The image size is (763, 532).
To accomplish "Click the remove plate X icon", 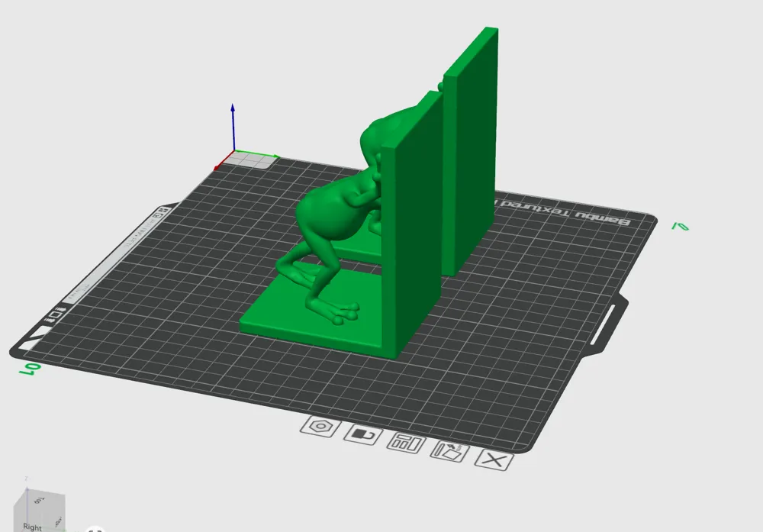I will (x=494, y=460).
